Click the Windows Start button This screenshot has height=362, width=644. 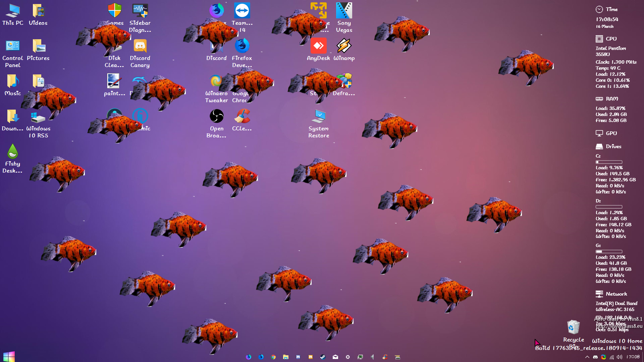(x=9, y=357)
